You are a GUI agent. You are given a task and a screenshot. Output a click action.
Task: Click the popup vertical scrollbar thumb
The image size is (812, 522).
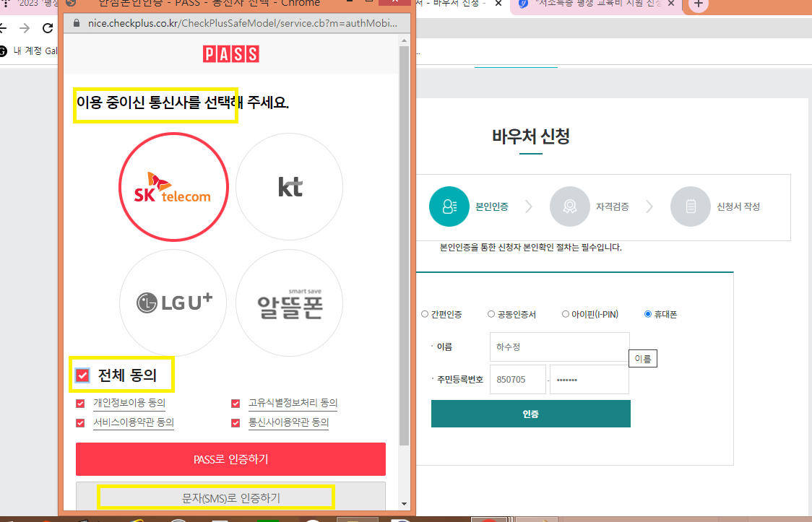404,245
